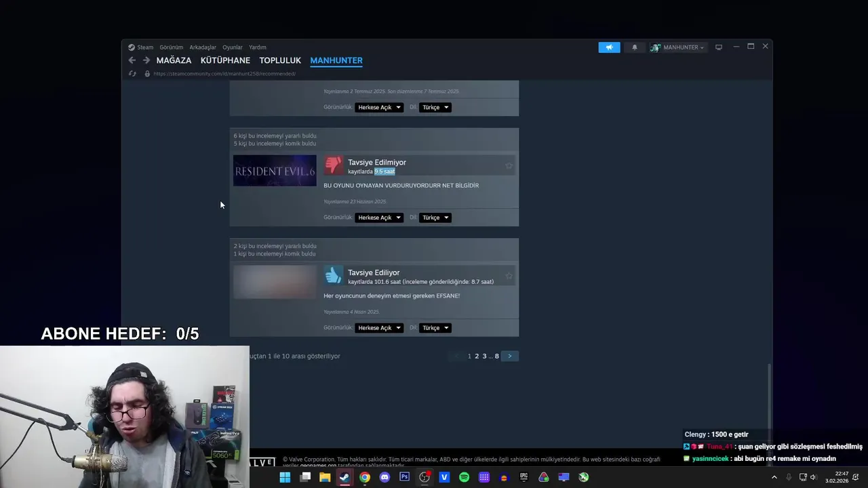Screen dimensions: 868x488
Task: Reload the Steam page with the refresh icon
Action: coord(132,74)
